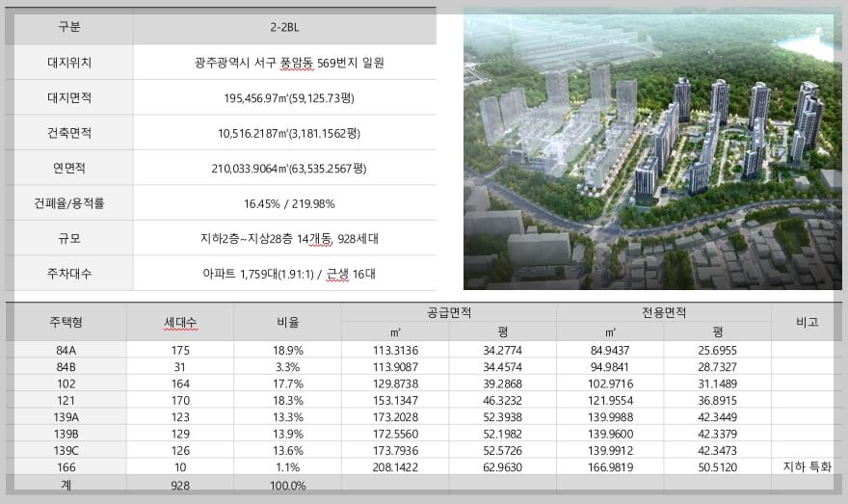Click the exclusive pyeong '50.5120' cell
The height and width of the screenshot is (504, 848).
[x=717, y=467]
